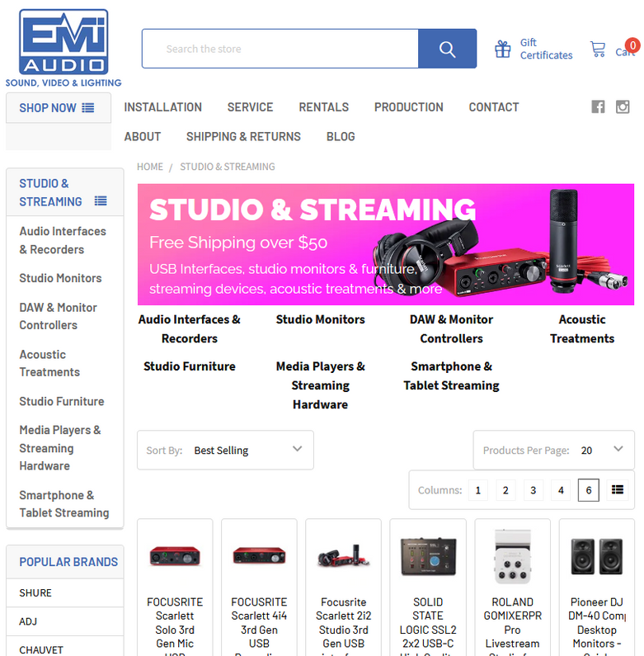Screen dimensions: 644x656
Task: Open Smartphone & Tablet Streaming category below banner
Action: click(451, 375)
